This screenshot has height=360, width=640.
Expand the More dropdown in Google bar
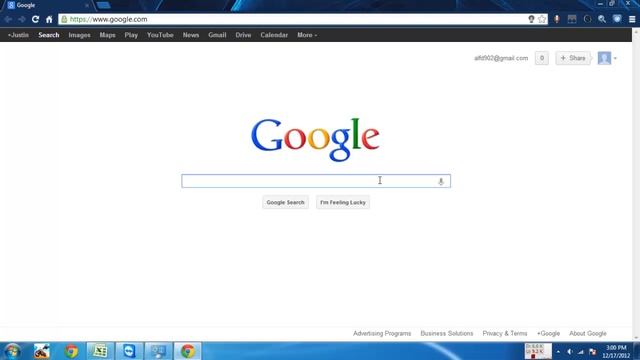click(307, 35)
